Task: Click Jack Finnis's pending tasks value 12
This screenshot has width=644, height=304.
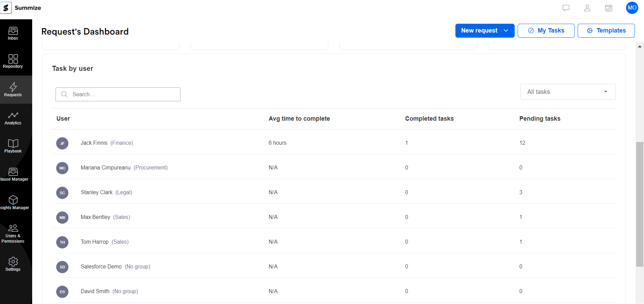Action: click(x=522, y=143)
